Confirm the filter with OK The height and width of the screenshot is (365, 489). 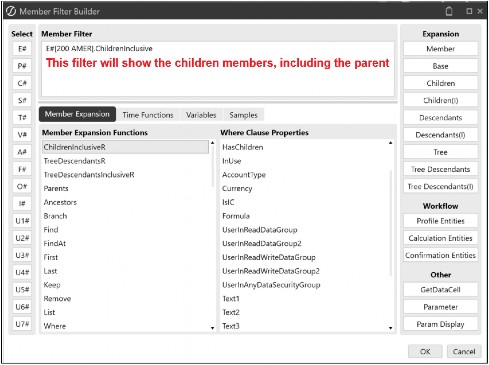click(425, 351)
